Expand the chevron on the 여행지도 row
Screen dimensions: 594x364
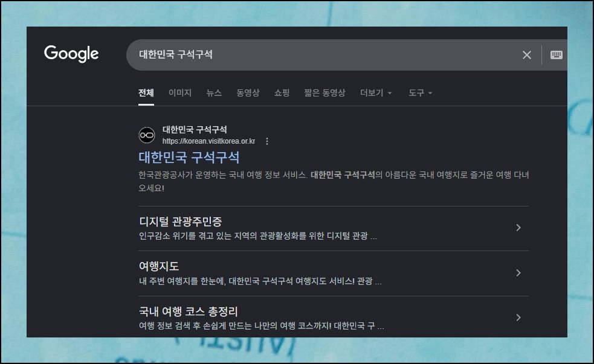(518, 272)
